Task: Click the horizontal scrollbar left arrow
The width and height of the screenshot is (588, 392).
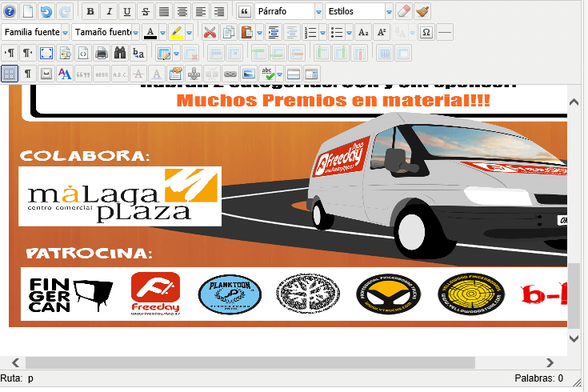Action: click(16, 362)
